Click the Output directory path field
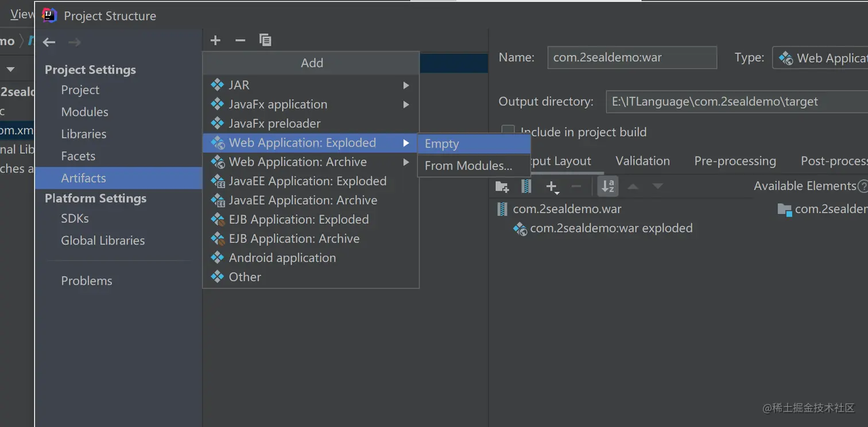The image size is (868, 427). coord(737,102)
